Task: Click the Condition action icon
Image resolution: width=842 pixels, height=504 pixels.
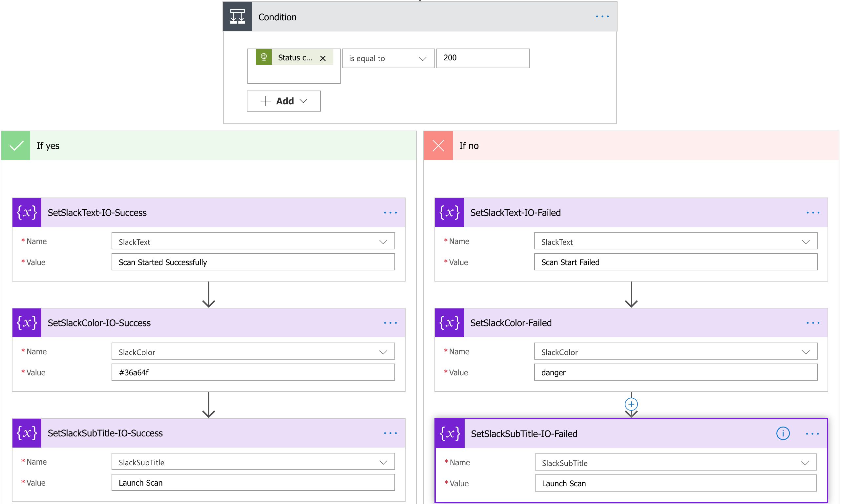Action: coord(237,17)
